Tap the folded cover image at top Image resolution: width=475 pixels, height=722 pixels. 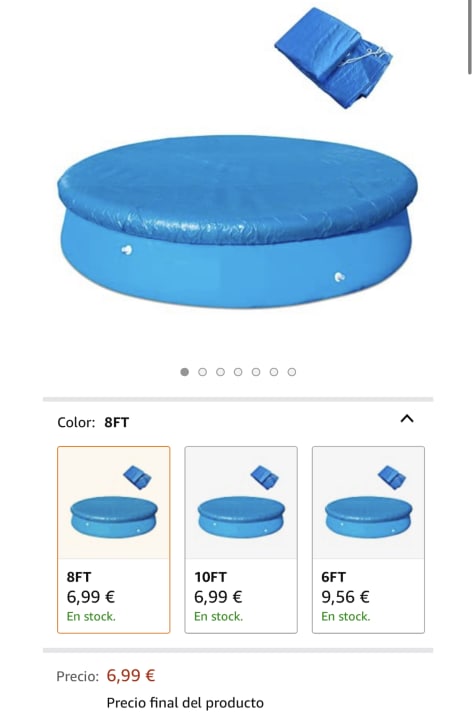click(334, 58)
